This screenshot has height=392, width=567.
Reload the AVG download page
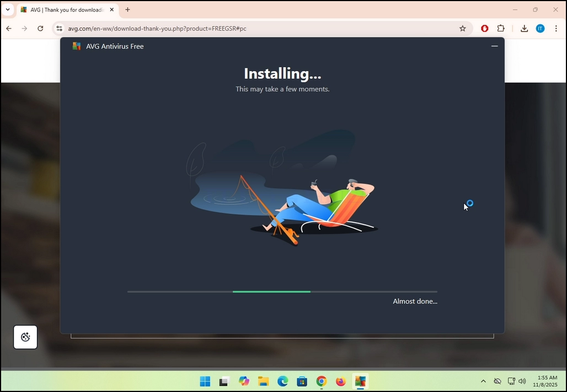point(40,28)
